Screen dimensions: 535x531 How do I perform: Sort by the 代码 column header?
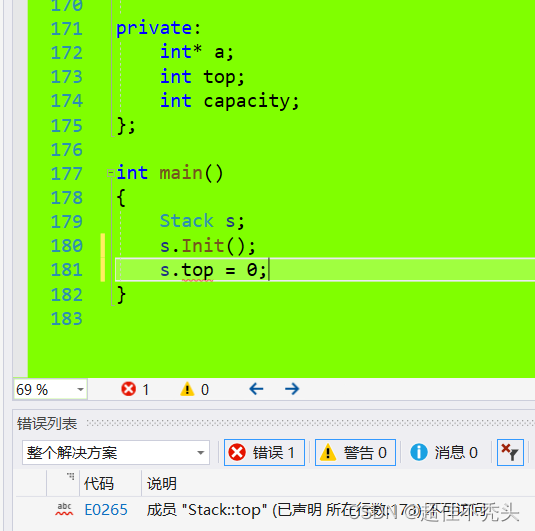coord(99,484)
